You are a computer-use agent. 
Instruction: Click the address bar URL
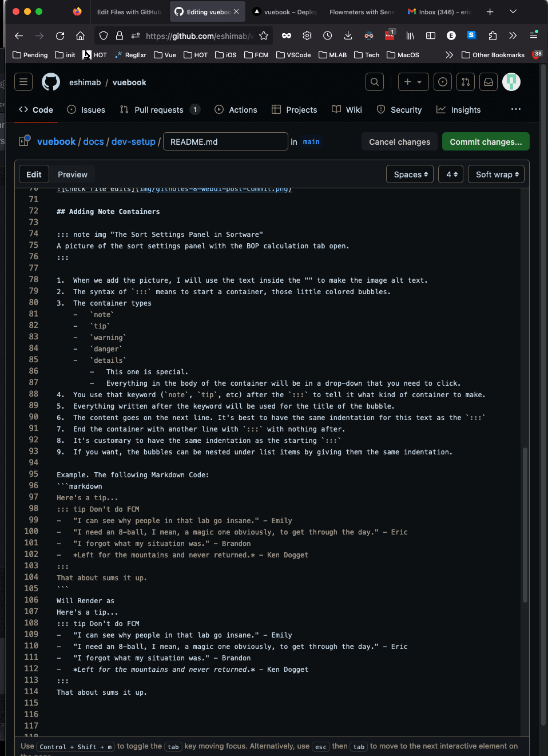point(199,35)
